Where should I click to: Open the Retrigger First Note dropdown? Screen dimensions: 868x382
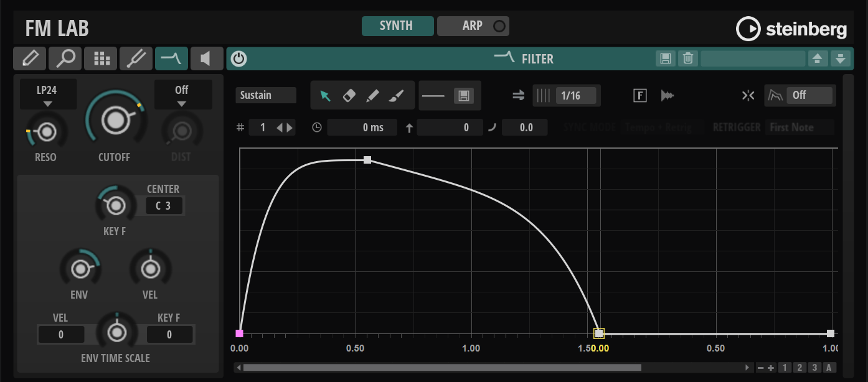coord(800,128)
